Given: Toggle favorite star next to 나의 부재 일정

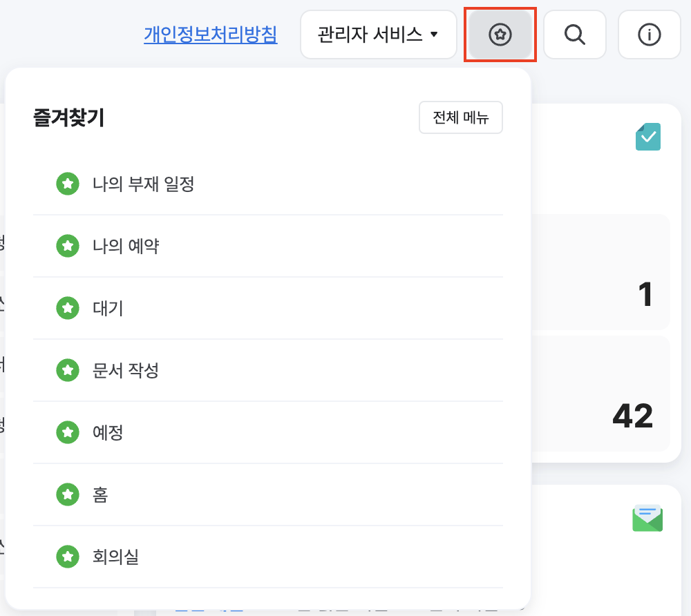Looking at the screenshot, I should pos(67,184).
